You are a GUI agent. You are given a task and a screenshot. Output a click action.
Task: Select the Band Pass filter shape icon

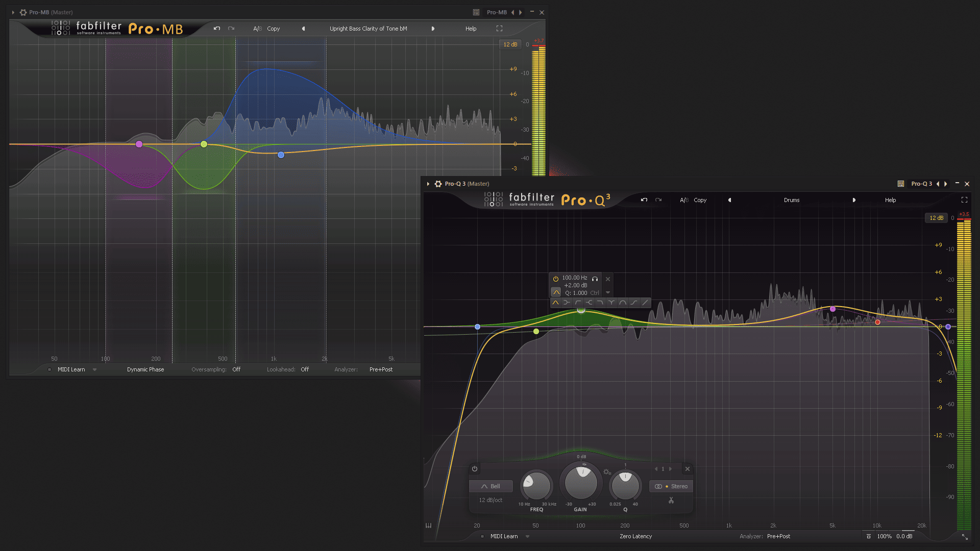click(x=623, y=303)
